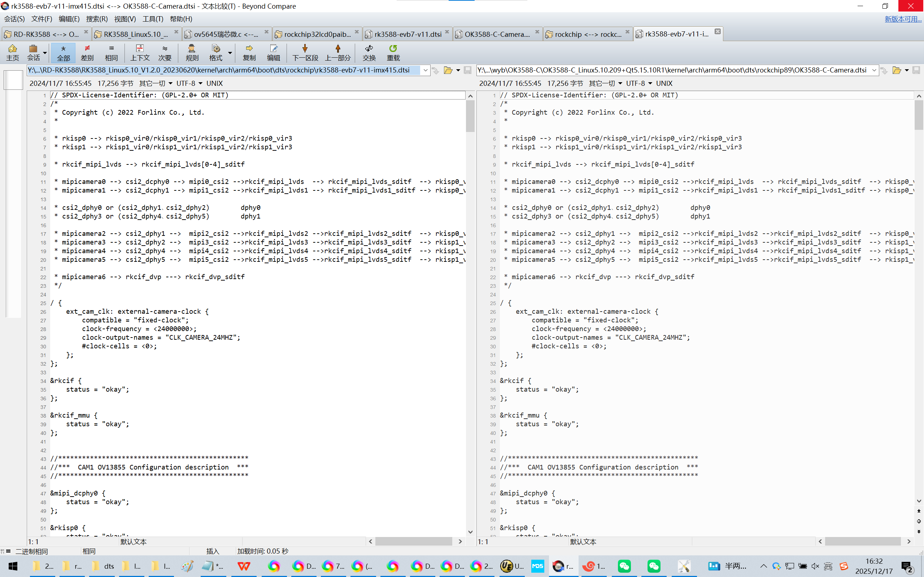Toggle Show All (全部) filter
Image resolution: width=924 pixels, height=577 pixels.
click(x=64, y=52)
